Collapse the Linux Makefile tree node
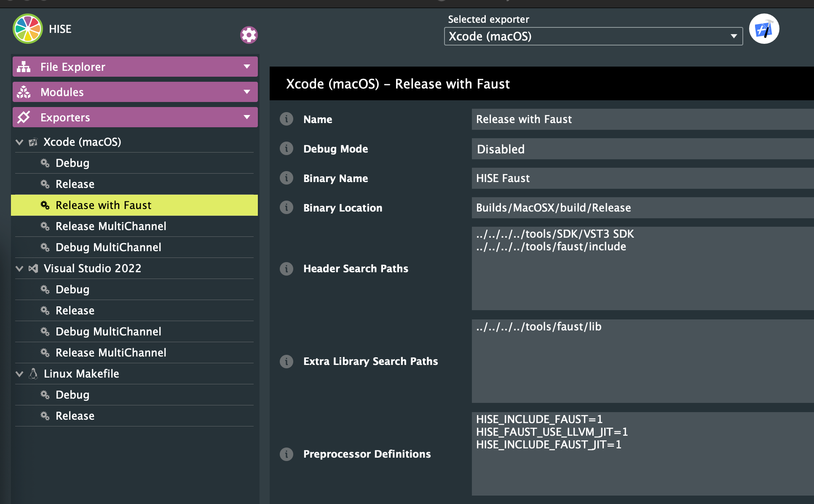This screenshot has width=814, height=504. click(19, 374)
